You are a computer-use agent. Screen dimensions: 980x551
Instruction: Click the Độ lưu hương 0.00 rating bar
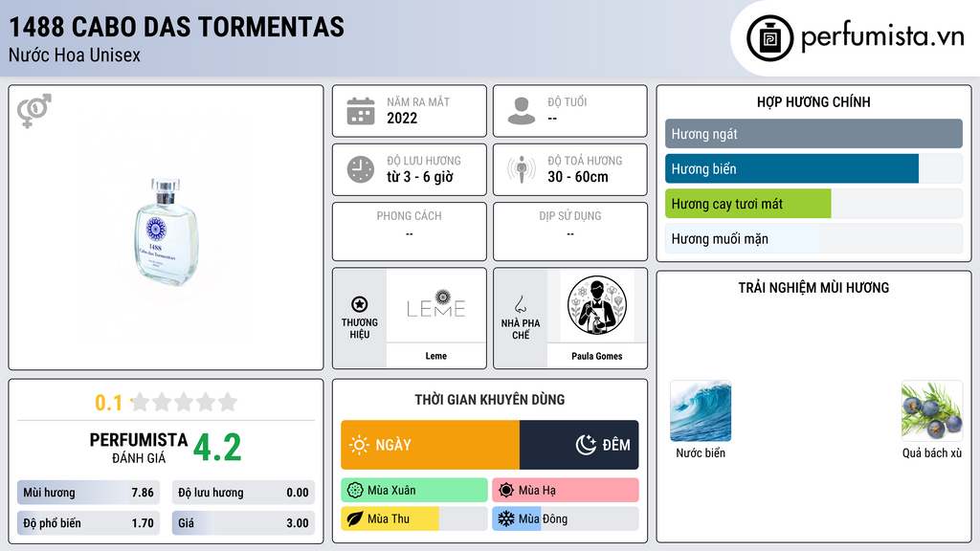(x=243, y=493)
